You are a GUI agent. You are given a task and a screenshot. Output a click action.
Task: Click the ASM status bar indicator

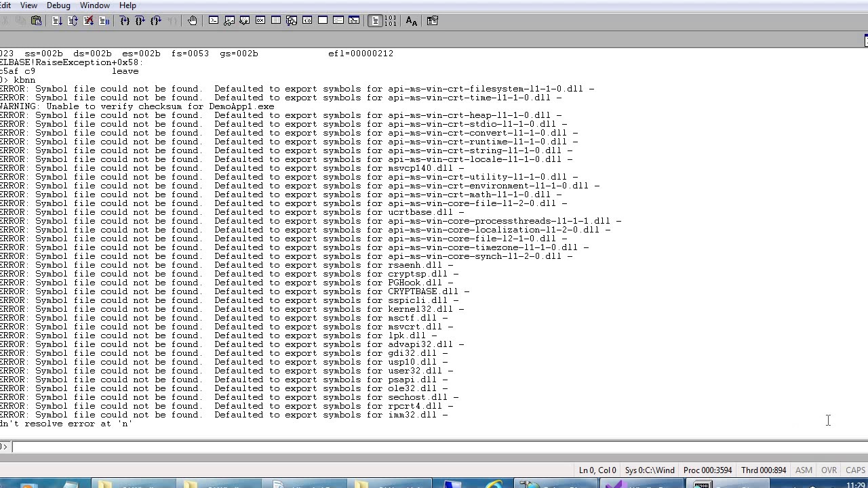(804, 470)
